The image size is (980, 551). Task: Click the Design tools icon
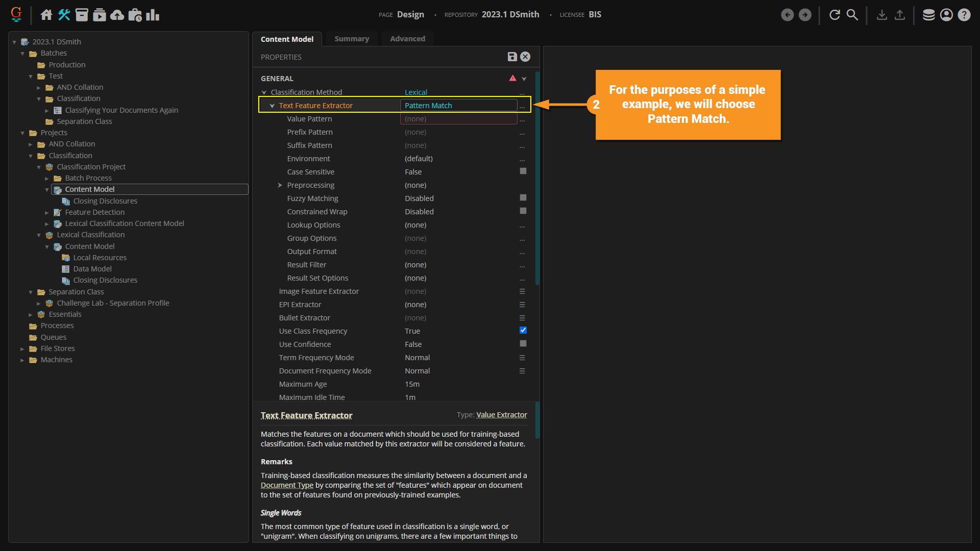click(x=64, y=15)
